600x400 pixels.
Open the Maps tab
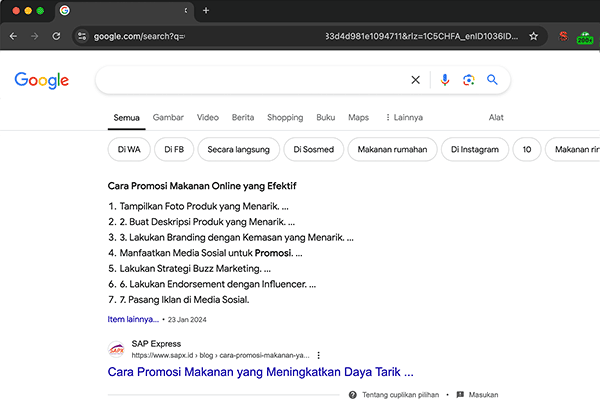pyautogui.click(x=359, y=118)
